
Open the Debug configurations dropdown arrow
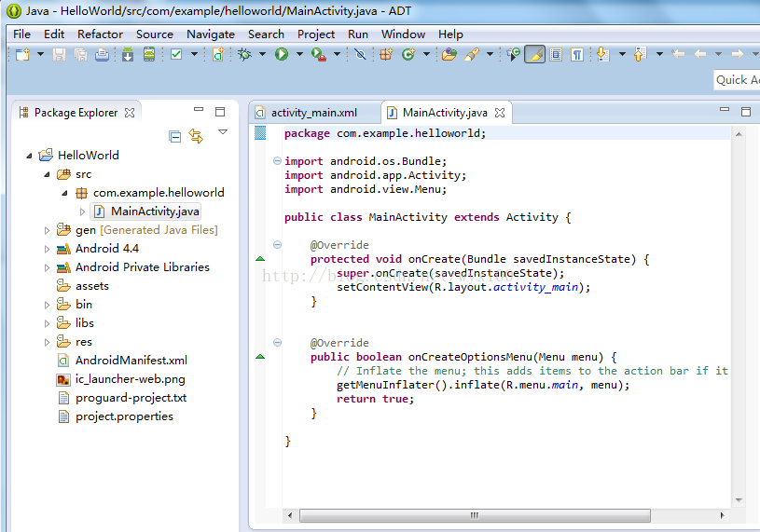tap(262, 54)
